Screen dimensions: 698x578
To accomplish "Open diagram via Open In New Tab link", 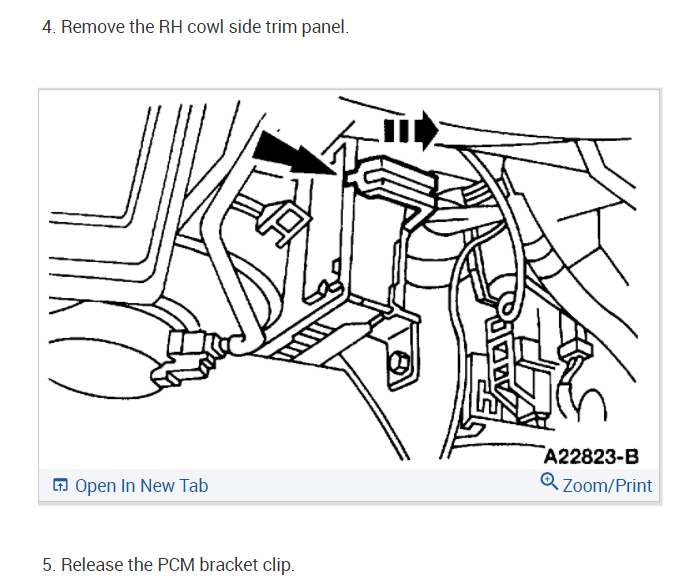I will coord(141,485).
